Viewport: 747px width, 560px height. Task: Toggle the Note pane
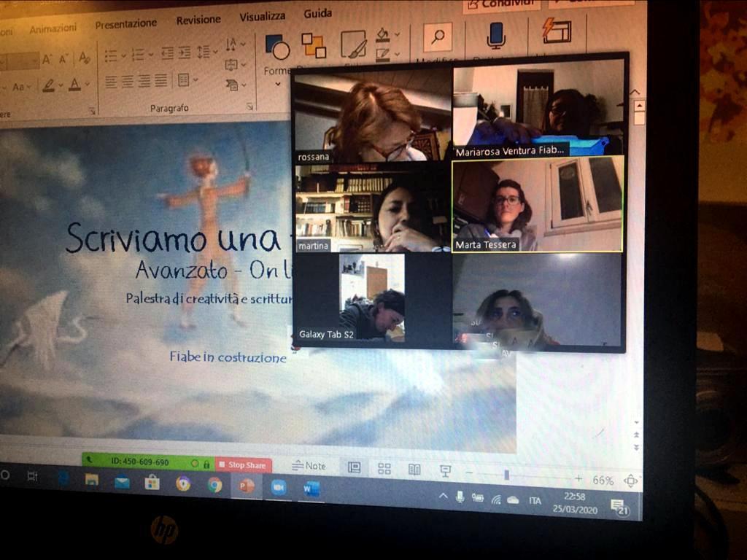(309, 466)
